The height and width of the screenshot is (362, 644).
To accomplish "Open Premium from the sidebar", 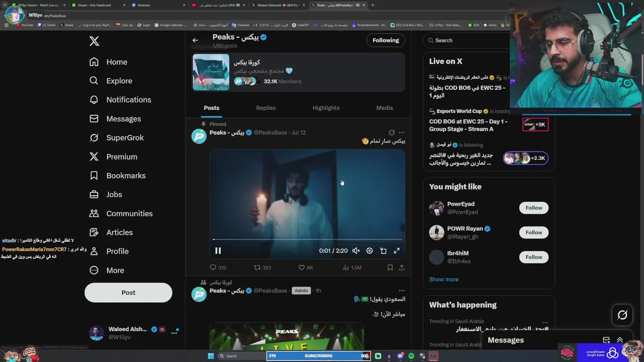I will tap(113, 157).
